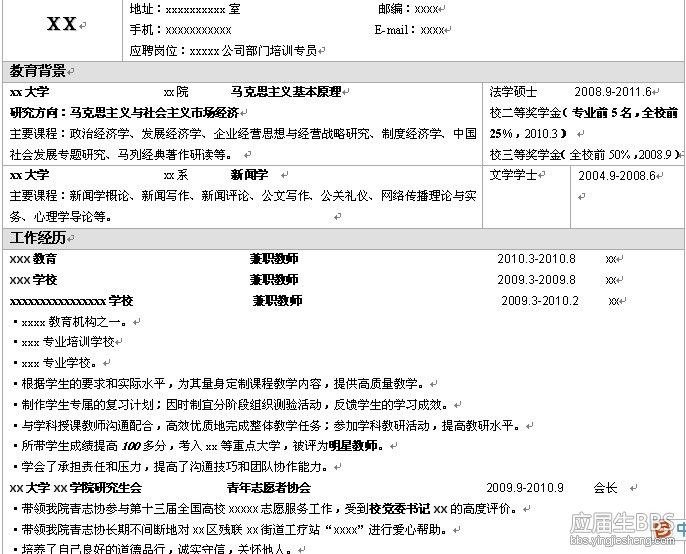Click the 邮编 field text
Screen dimensions: 686x554
click(x=408, y=9)
